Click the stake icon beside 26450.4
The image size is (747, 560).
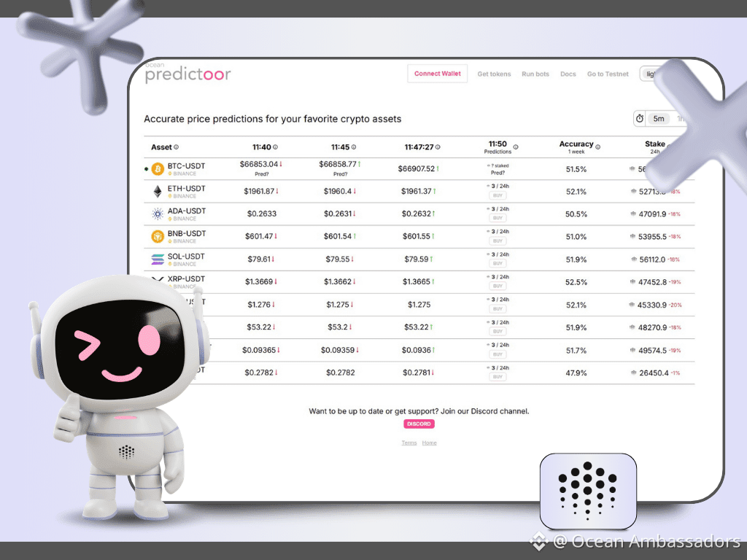tap(634, 373)
